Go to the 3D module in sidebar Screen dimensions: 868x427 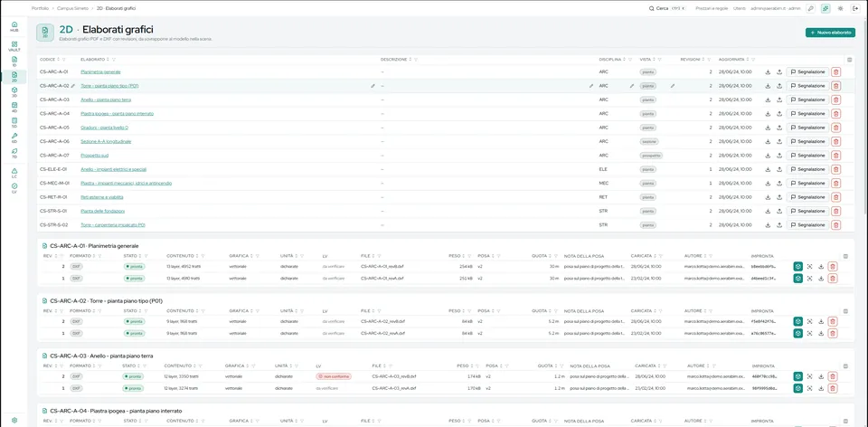[x=14, y=91]
